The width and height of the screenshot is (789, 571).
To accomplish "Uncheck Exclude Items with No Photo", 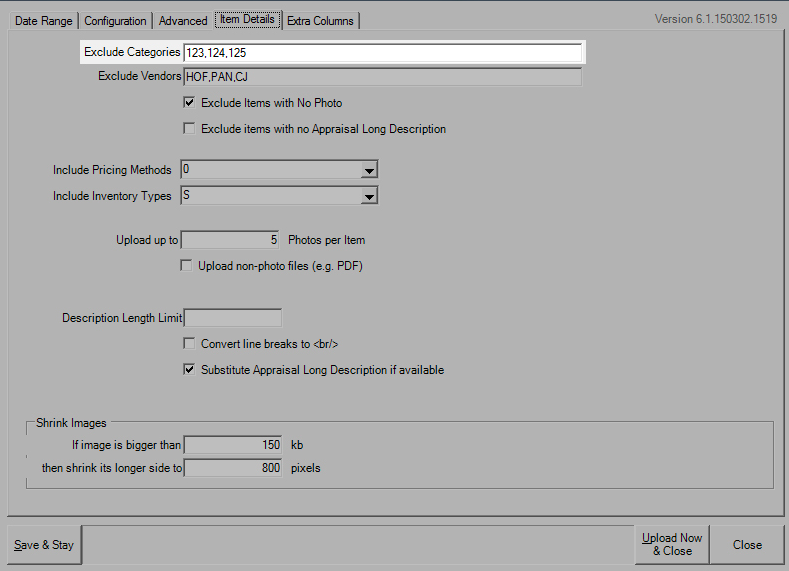I will point(189,103).
